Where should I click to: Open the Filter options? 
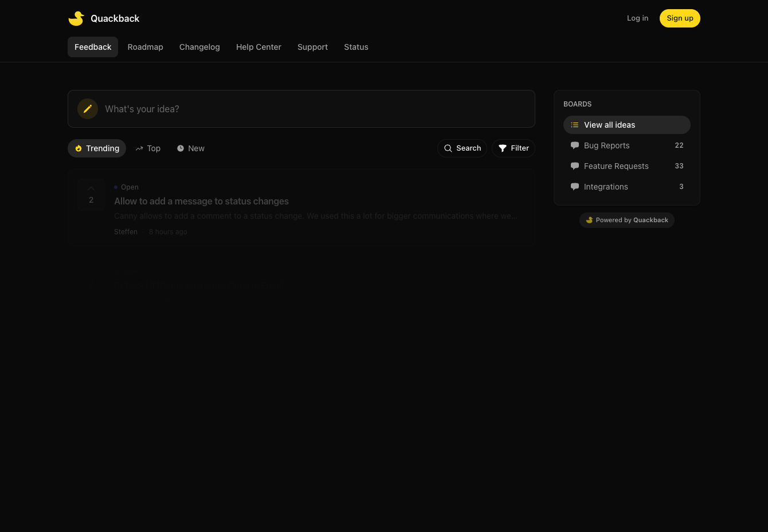514,148
